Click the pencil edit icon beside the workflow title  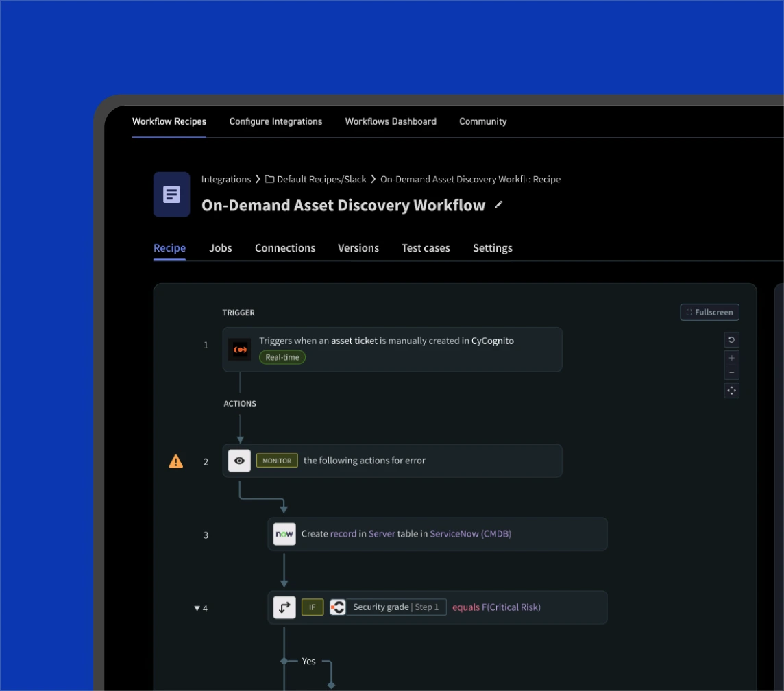[x=499, y=204]
